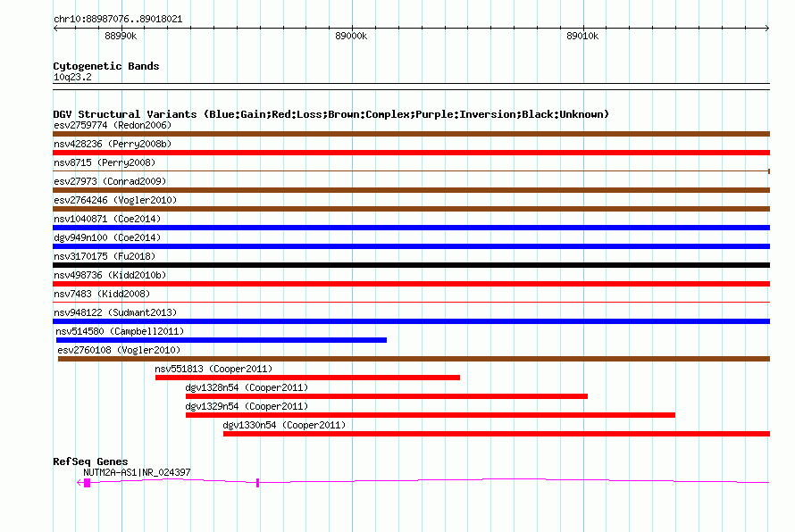Select the dgv1329n54 (Cooper2011) red bar
795x532 pixels.
click(x=431, y=415)
